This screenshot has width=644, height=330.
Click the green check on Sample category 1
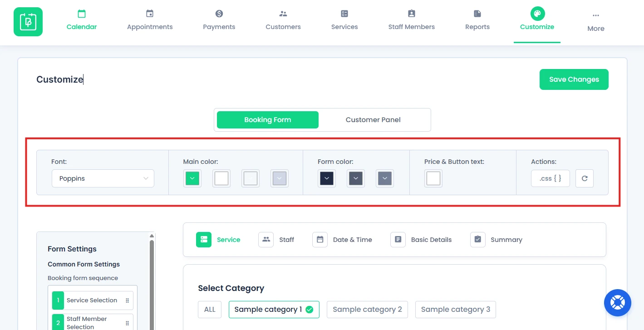coord(310,310)
